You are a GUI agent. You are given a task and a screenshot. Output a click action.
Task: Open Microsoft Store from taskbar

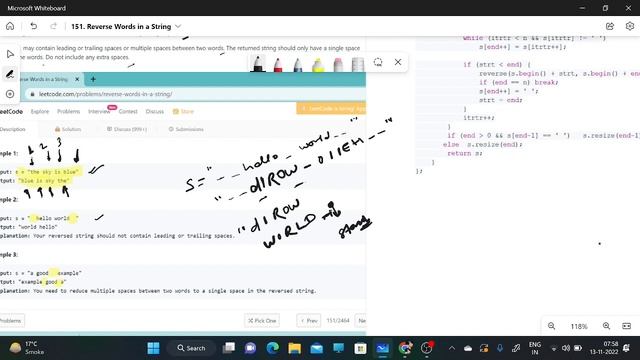pos(360,348)
